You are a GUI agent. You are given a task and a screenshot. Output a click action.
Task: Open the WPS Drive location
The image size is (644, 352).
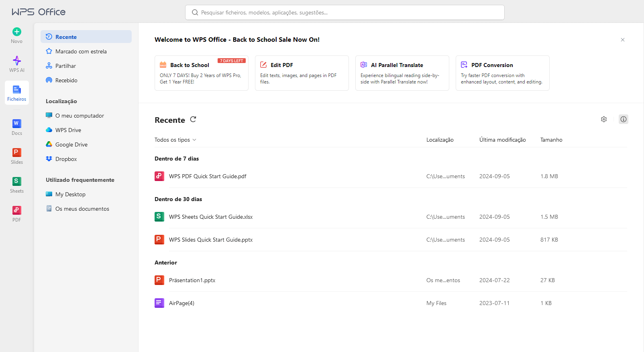click(86, 130)
